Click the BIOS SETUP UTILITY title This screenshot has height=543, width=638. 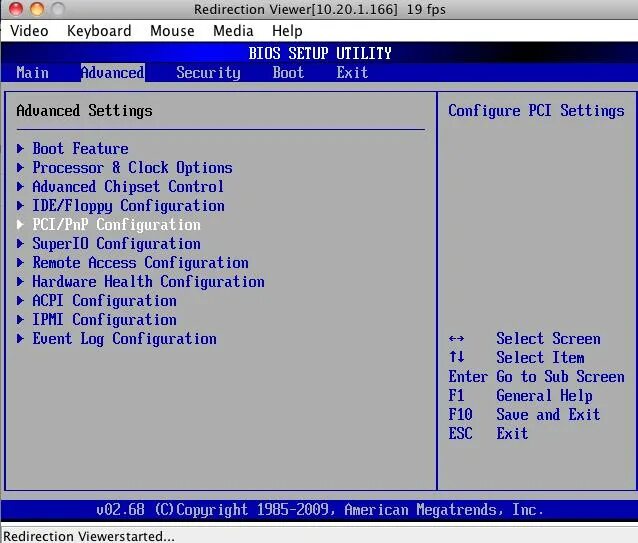pyautogui.click(x=320, y=53)
